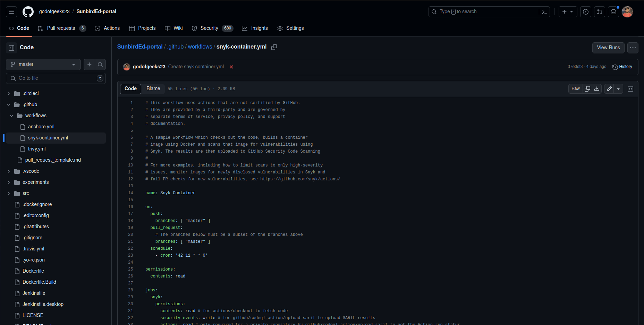Toggle the file tree side panel
The height and width of the screenshot is (325, 644).
coord(11,47)
